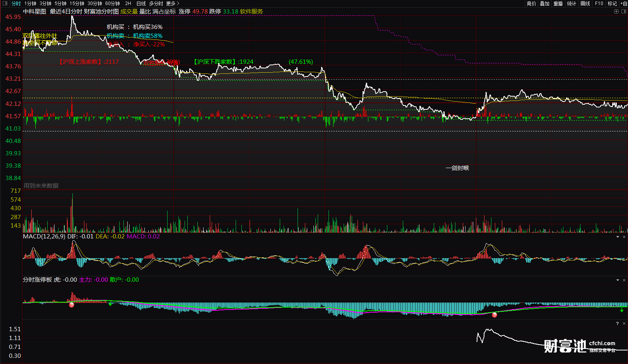628x364 pixels.
Task: Open the 画线 drawing tool
Action: coord(585,3)
